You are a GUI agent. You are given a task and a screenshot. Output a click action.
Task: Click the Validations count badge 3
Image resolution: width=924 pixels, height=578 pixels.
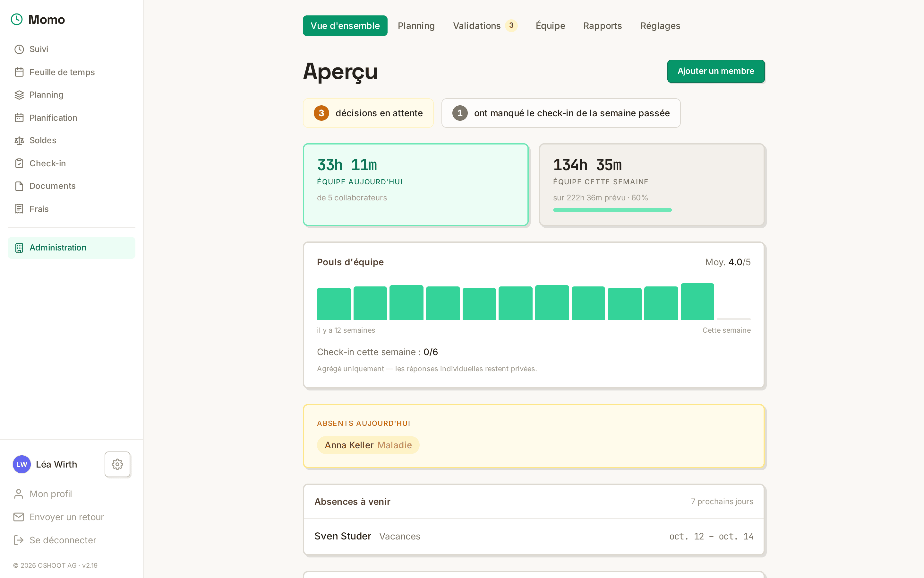tap(511, 25)
